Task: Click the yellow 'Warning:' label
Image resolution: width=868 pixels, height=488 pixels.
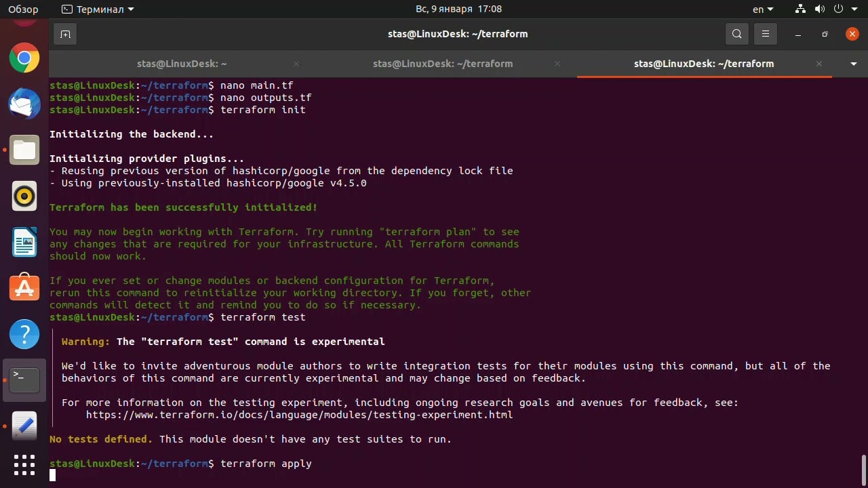Action: click(85, 342)
